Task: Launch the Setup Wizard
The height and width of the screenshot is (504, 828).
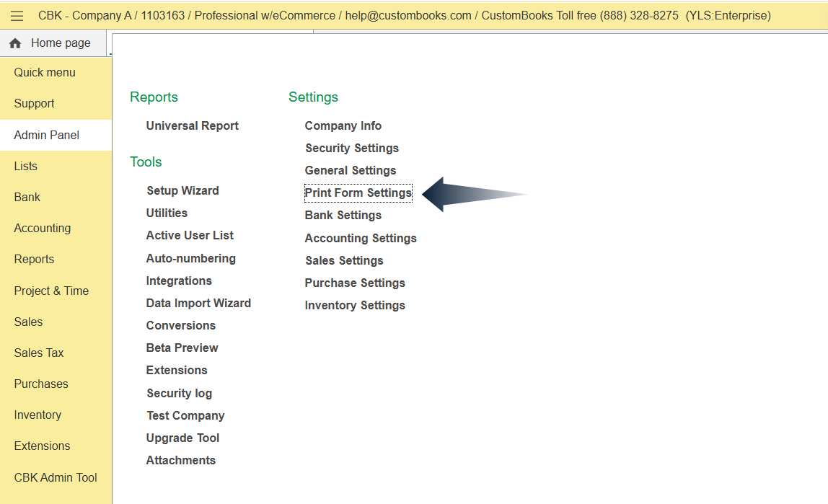Action: tap(182, 191)
